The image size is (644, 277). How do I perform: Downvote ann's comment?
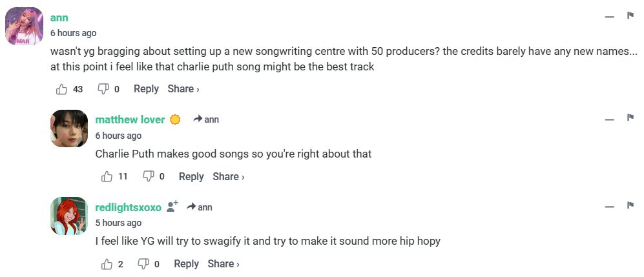103,89
